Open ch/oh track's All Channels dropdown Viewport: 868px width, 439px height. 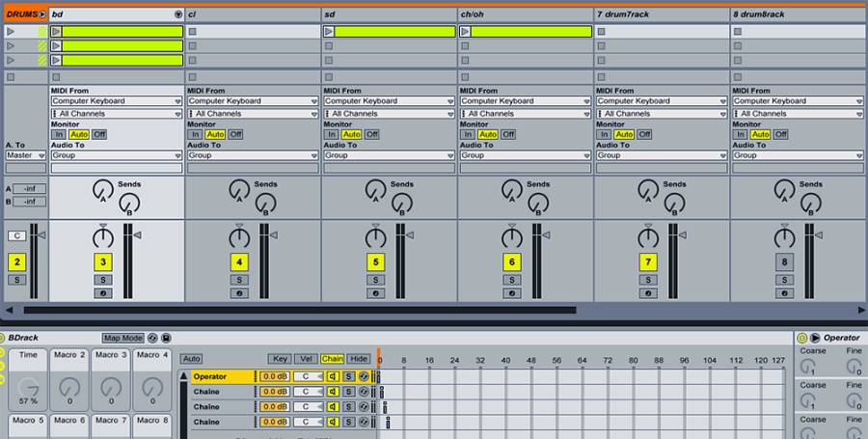[x=526, y=114]
